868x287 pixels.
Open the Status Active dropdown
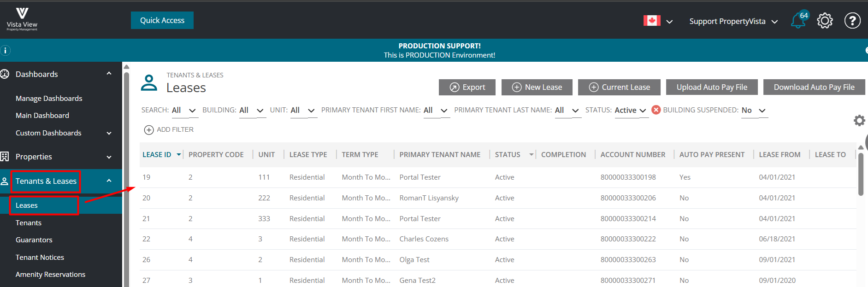pos(631,111)
